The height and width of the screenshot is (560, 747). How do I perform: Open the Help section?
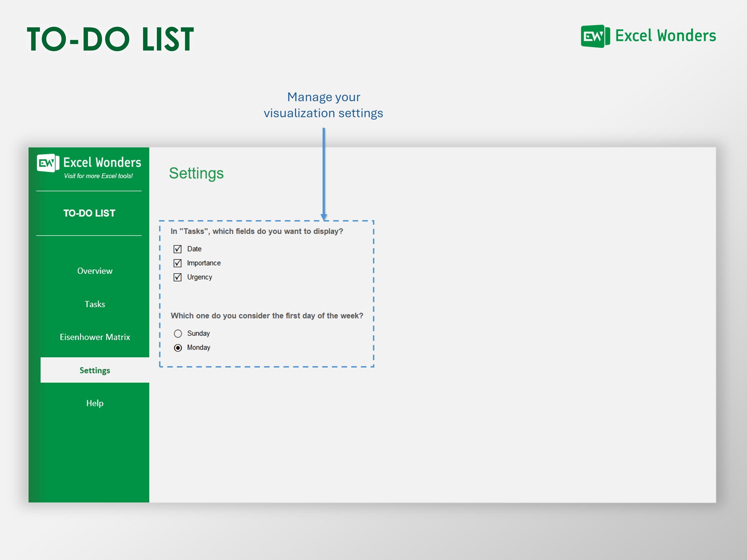pyautogui.click(x=95, y=403)
